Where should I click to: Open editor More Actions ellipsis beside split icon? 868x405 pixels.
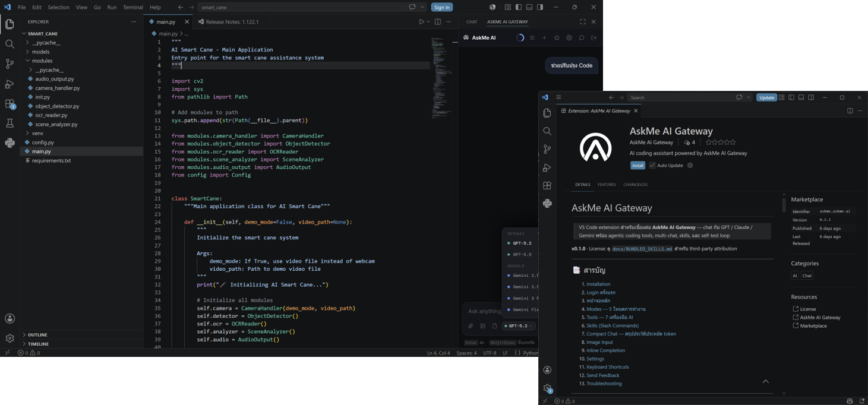coord(449,22)
